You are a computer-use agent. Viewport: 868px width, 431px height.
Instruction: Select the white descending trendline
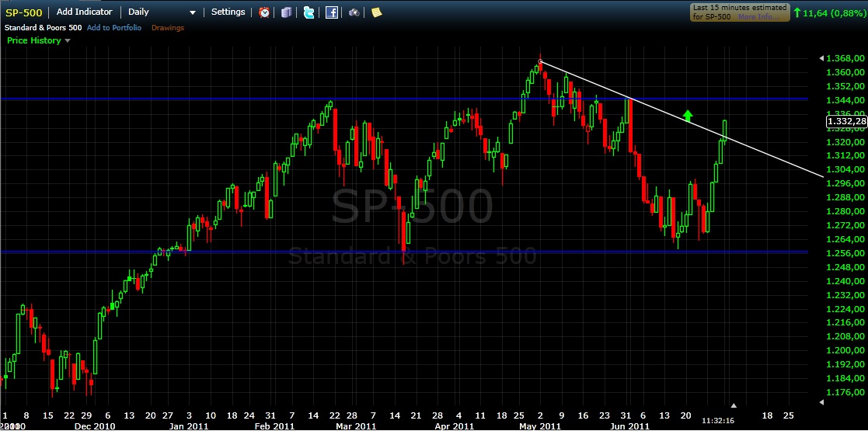coord(681,118)
